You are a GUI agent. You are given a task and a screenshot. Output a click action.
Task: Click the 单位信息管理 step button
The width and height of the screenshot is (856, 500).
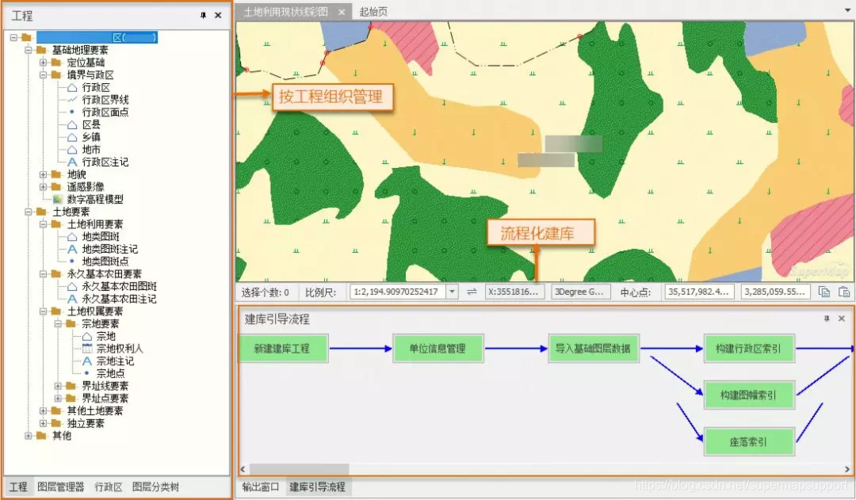[438, 348]
